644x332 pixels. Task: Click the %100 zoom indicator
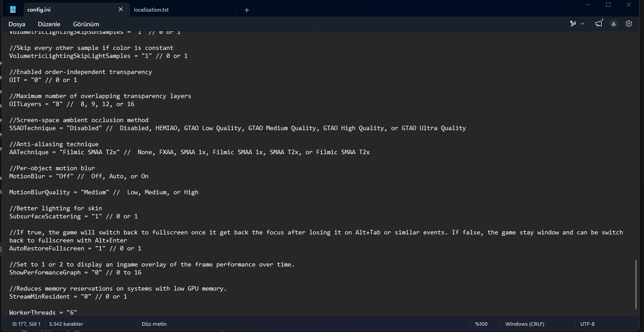[481, 324]
